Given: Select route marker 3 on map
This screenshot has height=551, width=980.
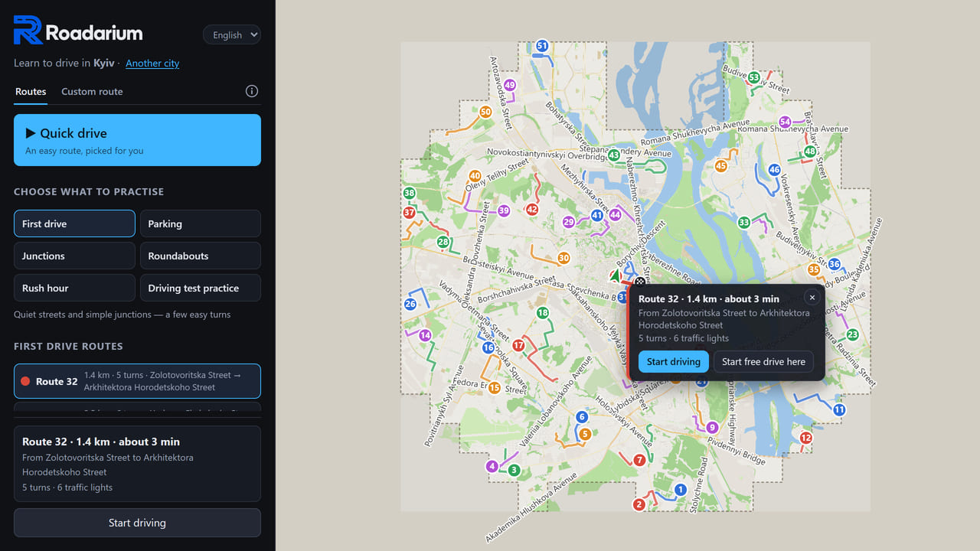Looking at the screenshot, I should point(514,470).
